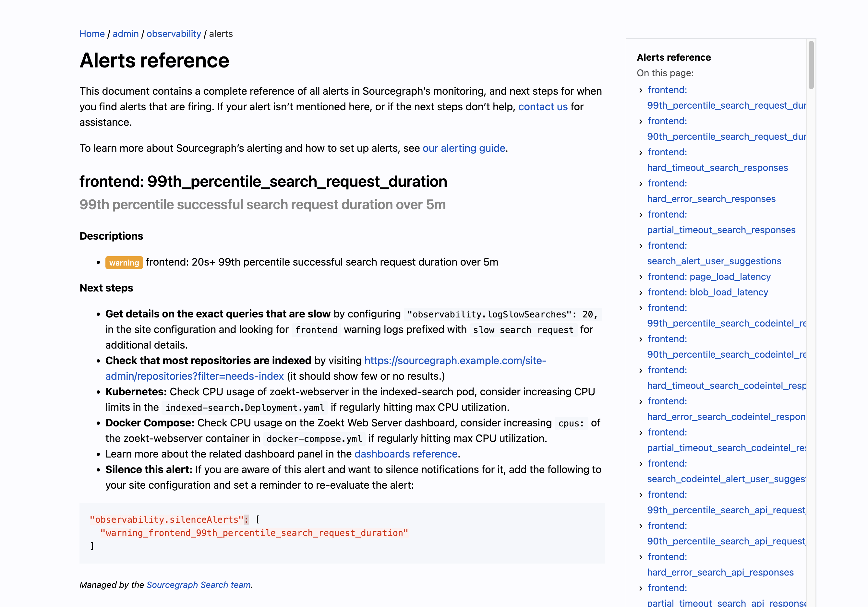Click the frontend: 99th_percentile_search_request_duration heading
This screenshot has width=868, height=607.
263,182
